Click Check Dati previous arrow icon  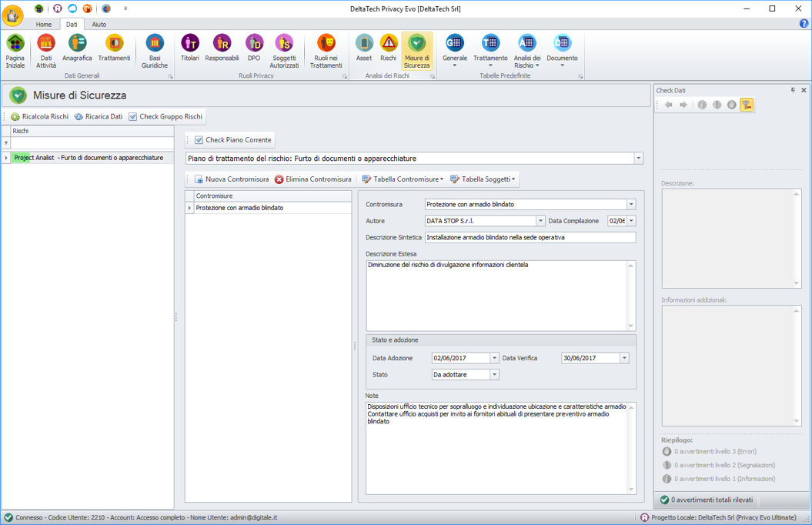[669, 105]
